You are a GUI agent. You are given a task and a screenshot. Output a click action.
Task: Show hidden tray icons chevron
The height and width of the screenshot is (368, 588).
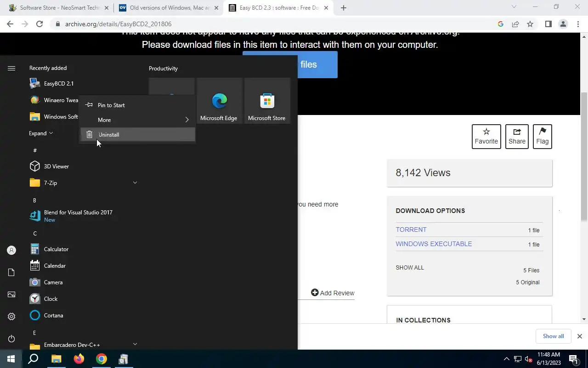[507, 359]
